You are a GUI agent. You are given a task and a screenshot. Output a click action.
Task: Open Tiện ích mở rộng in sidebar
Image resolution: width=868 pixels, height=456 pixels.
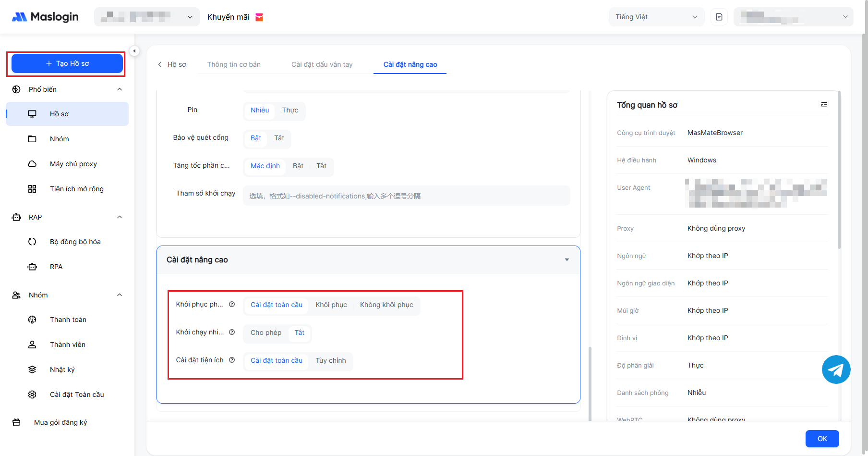click(x=76, y=189)
